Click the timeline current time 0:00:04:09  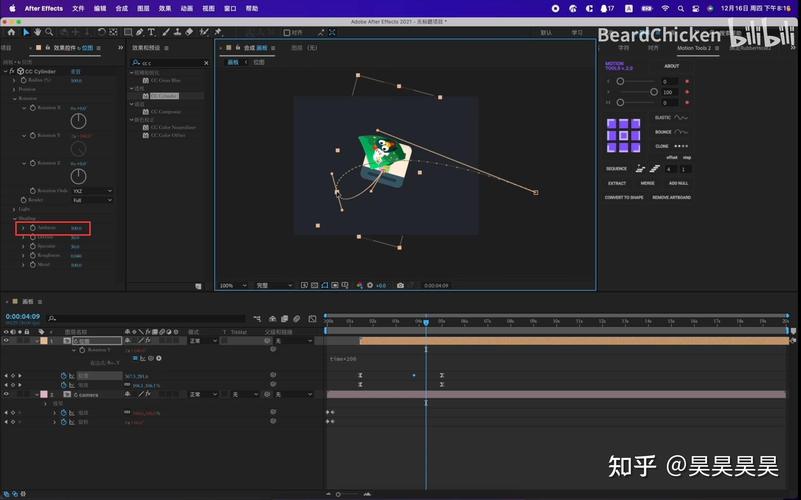pyautogui.click(x=22, y=317)
